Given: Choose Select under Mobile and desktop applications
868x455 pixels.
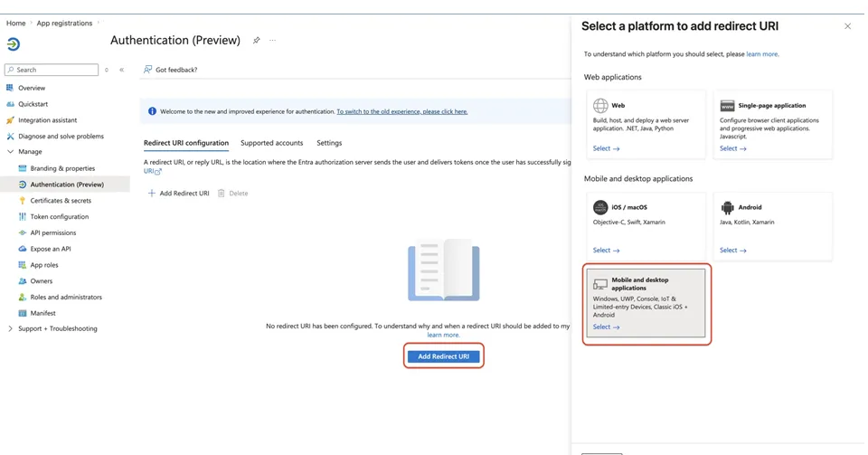Looking at the screenshot, I should coord(606,327).
